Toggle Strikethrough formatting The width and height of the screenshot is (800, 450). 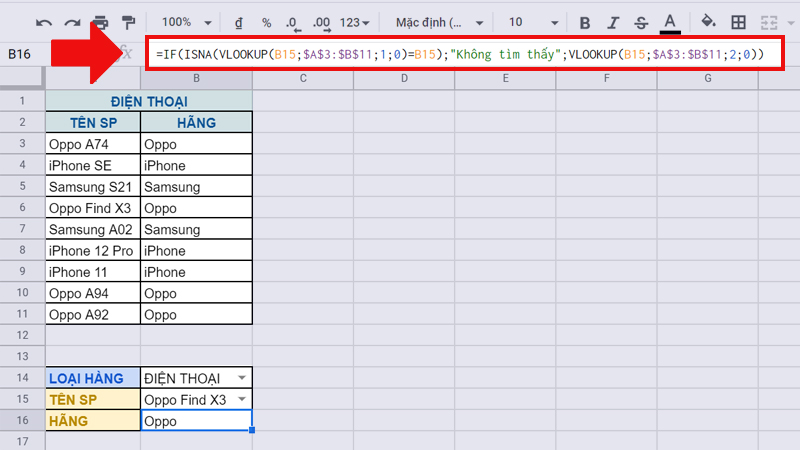pyautogui.click(x=641, y=22)
